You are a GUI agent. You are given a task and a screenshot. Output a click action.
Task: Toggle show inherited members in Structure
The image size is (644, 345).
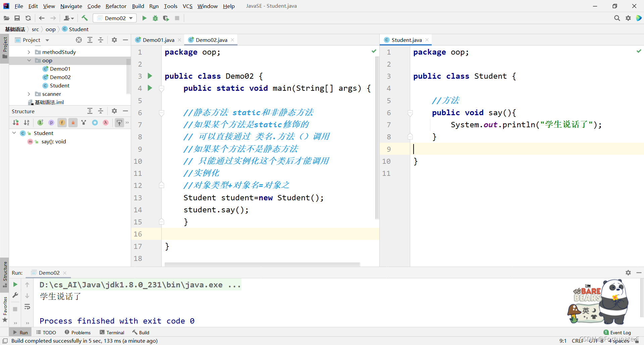tap(40, 123)
